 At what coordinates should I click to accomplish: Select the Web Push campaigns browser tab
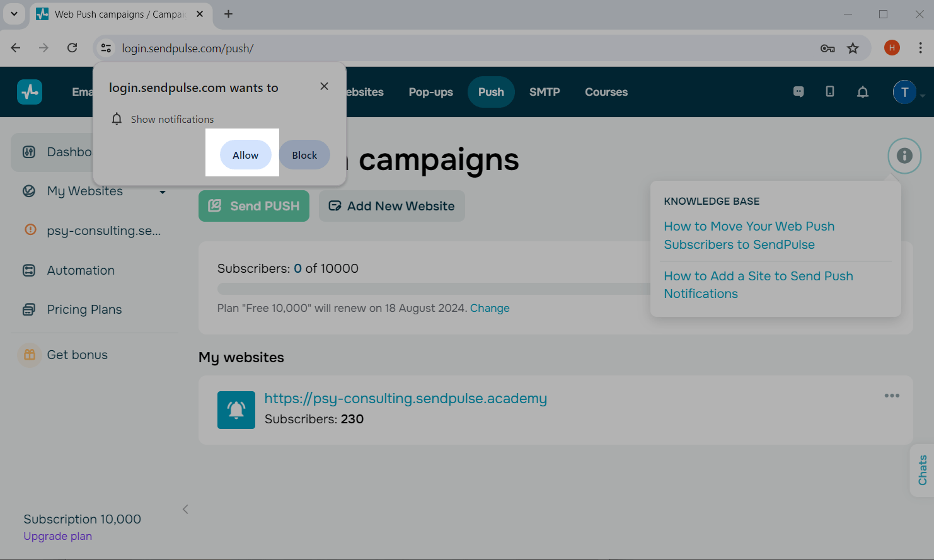click(121, 14)
